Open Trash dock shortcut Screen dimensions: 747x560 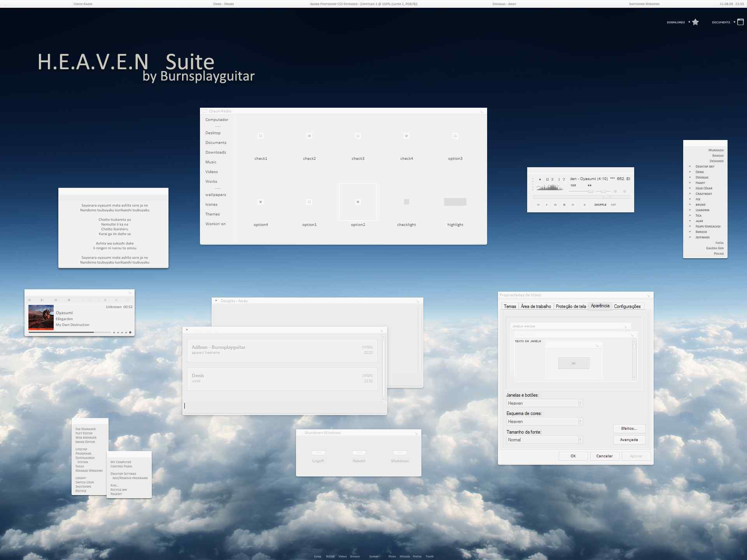(x=430, y=556)
